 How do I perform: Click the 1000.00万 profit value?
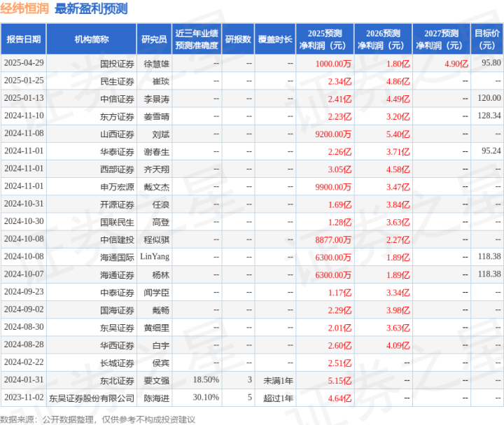tap(333, 64)
